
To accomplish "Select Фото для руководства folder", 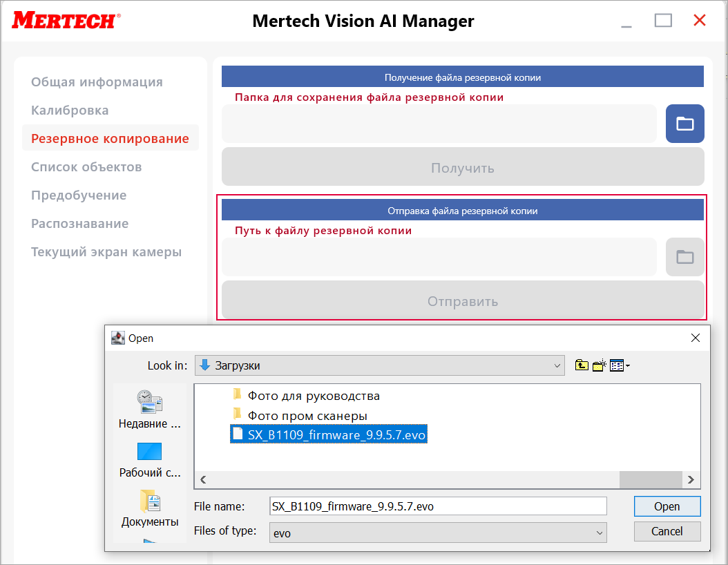I will coord(314,396).
